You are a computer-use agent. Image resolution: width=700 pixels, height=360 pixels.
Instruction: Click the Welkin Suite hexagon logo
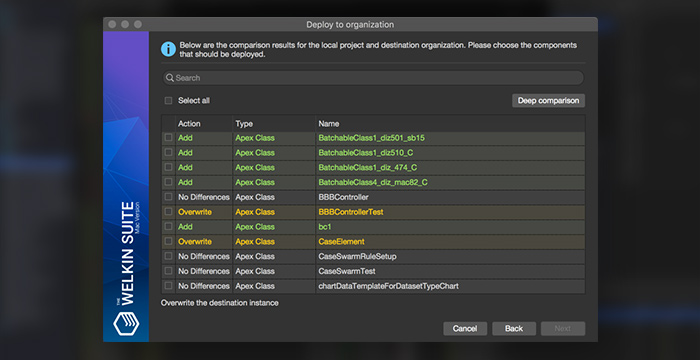click(x=126, y=323)
